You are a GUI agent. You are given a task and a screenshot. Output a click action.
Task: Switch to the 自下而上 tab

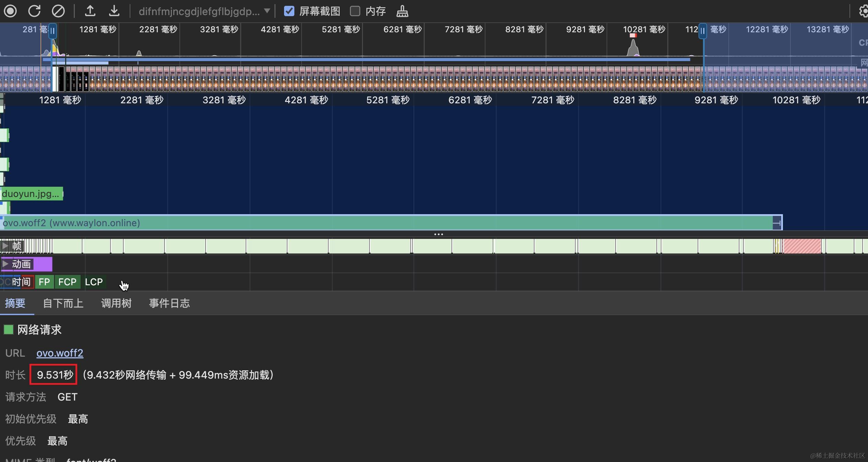tap(63, 303)
